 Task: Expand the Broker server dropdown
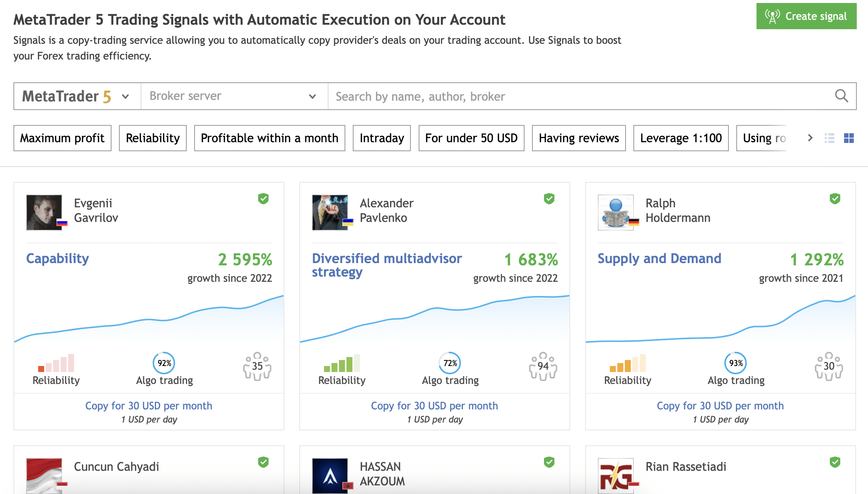[234, 96]
